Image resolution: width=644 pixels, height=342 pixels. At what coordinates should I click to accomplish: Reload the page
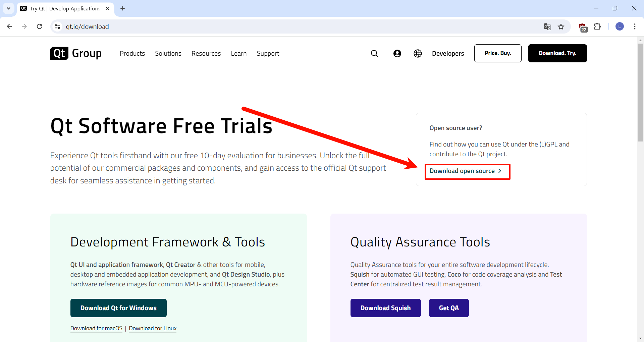click(x=40, y=26)
